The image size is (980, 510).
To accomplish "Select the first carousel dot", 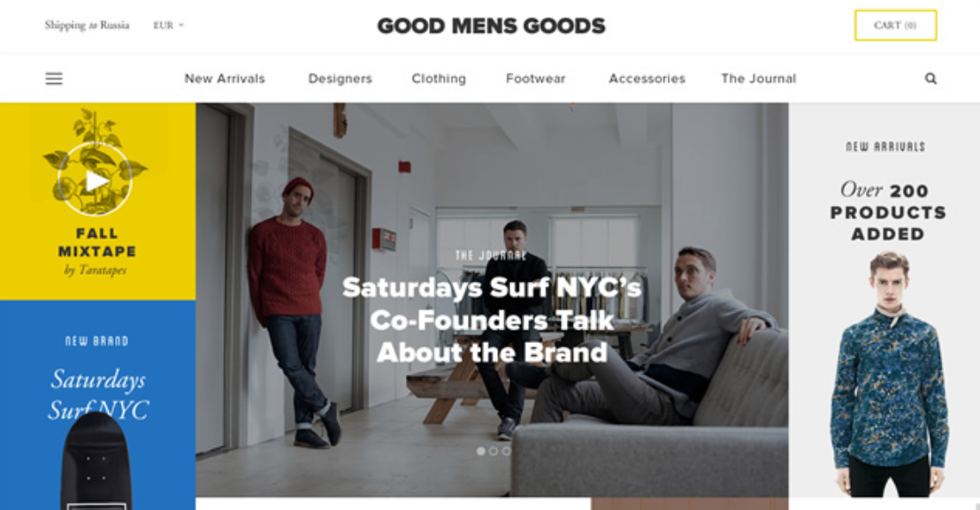I will pyautogui.click(x=480, y=451).
